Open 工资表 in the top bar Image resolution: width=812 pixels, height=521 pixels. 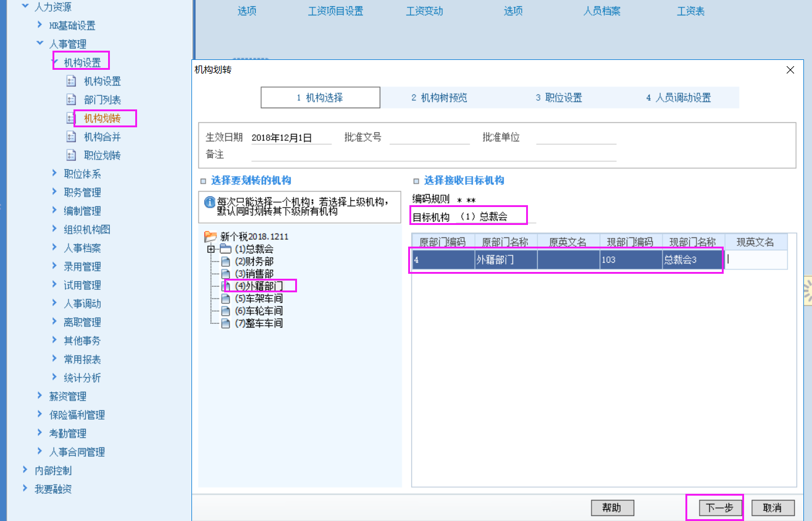pyautogui.click(x=691, y=11)
